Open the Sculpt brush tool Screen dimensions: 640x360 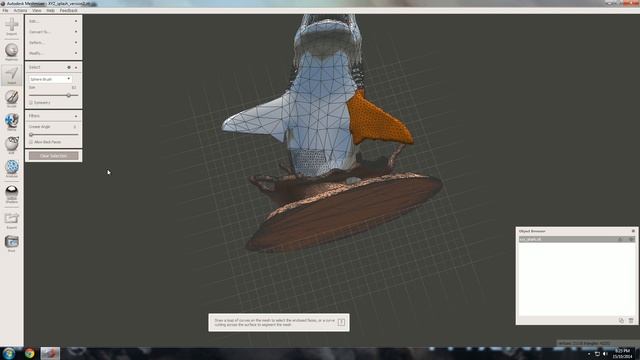pyautogui.click(x=11, y=97)
